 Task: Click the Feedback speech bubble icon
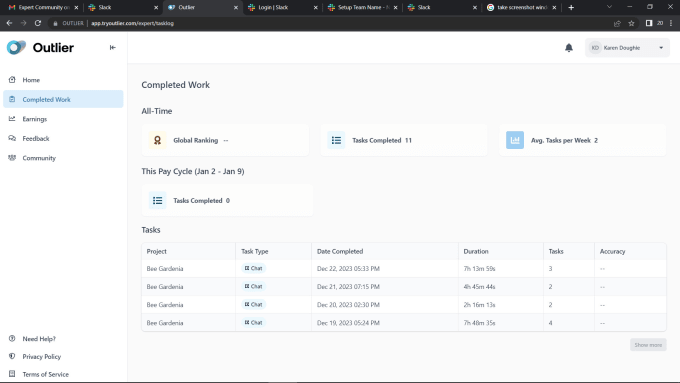coord(12,138)
